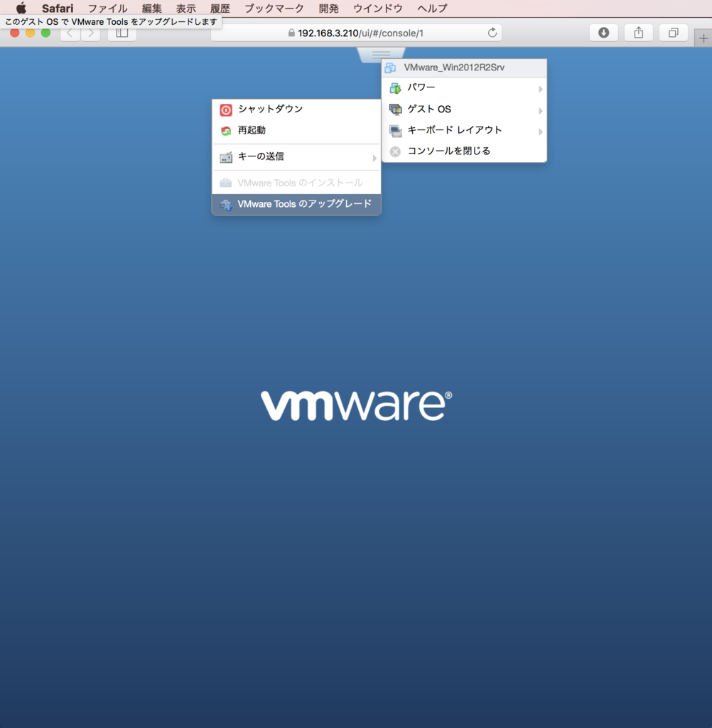The image size is (712, 728).
Task: Open the 開発 menu in menu bar
Action: click(x=328, y=9)
